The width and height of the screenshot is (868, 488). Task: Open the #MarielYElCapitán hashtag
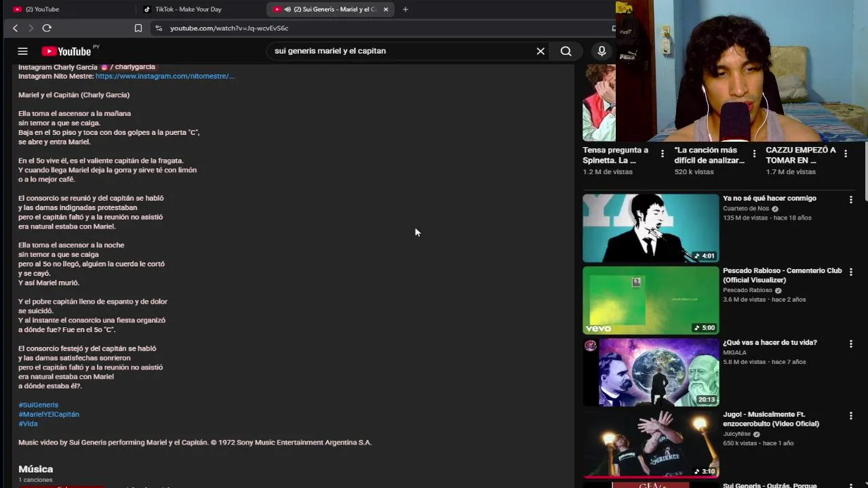click(x=49, y=414)
